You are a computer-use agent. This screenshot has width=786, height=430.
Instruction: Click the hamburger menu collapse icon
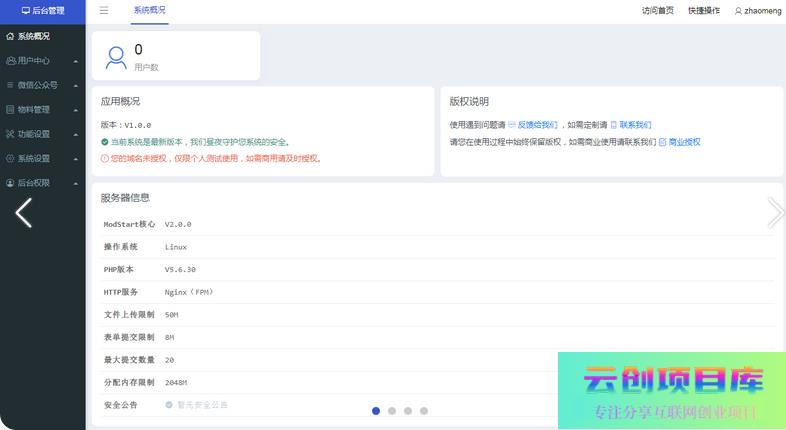104,11
